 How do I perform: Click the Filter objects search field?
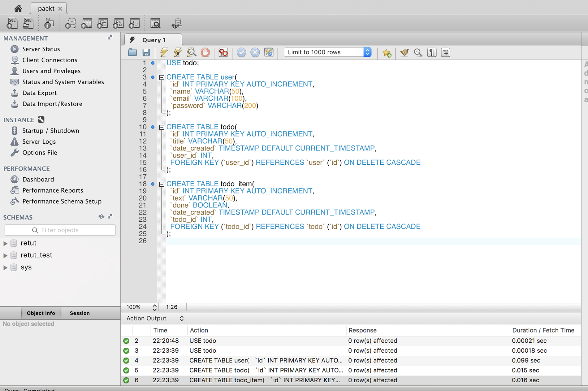coord(60,230)
